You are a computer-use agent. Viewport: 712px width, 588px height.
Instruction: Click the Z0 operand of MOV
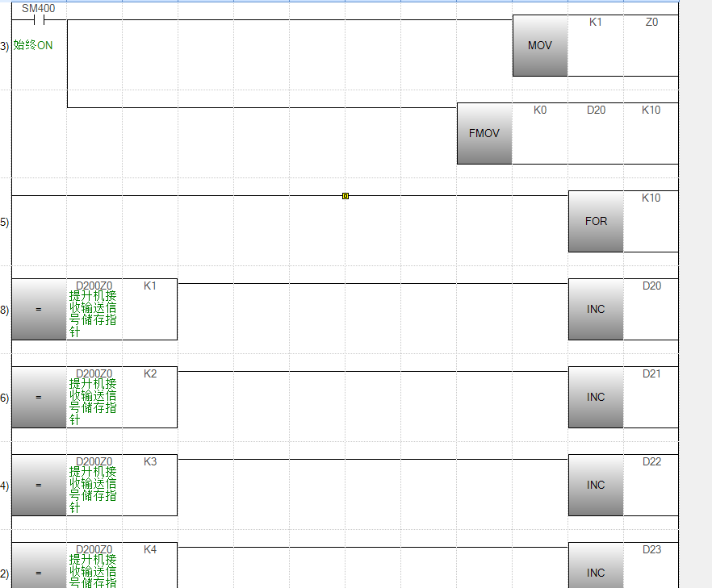tap(651, 23)
